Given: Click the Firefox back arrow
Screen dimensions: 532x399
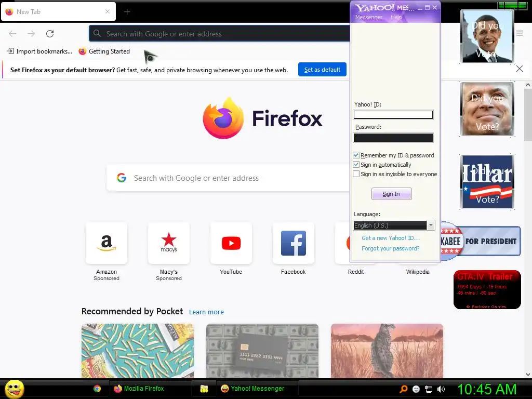Looking at the screenshot, I should [x=12, y=34].
